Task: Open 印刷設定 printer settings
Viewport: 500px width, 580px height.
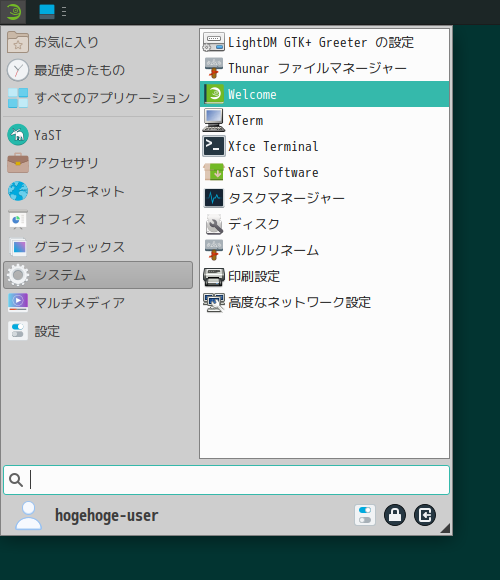Action: click(x=324, y=276)
